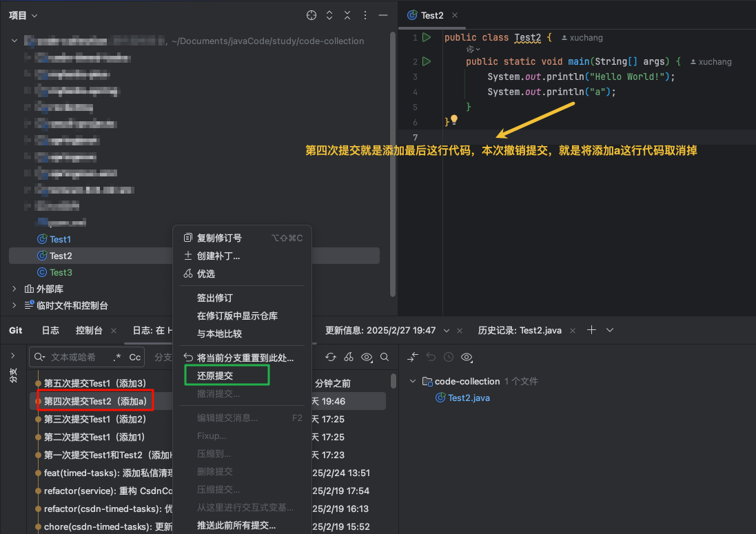The height and width of the screenshot is (534, 756).
Task: Select 复制修订号 in context menu
Action: point(219,238)
